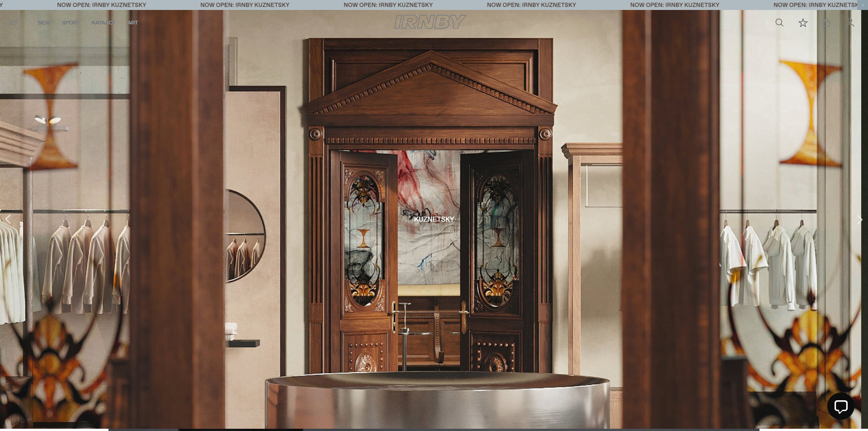
Task: Open the live chat bubble widget
Action: pyautogui.click(x=840, y=406)
